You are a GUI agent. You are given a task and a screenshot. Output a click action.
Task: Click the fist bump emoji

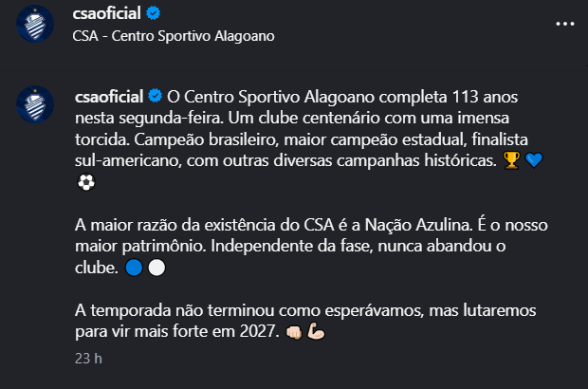[294, 332]
